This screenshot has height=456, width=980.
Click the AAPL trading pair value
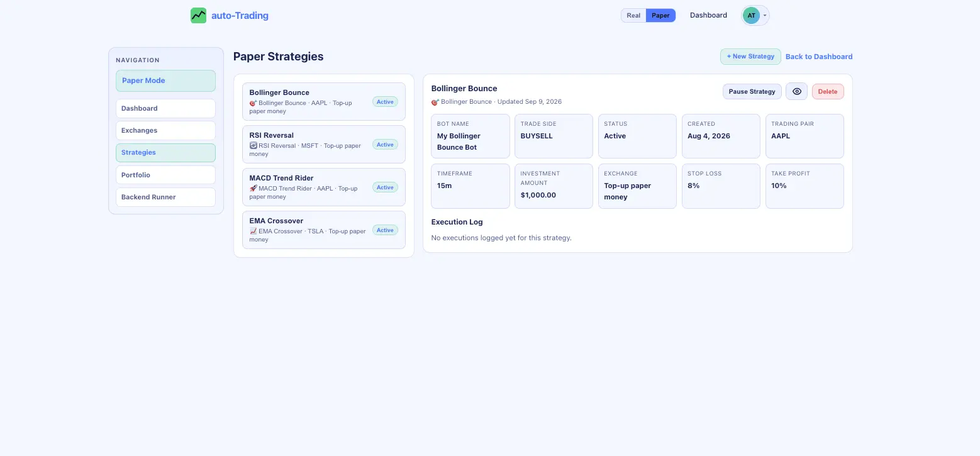pyautogui.click(x=781, y=136)
